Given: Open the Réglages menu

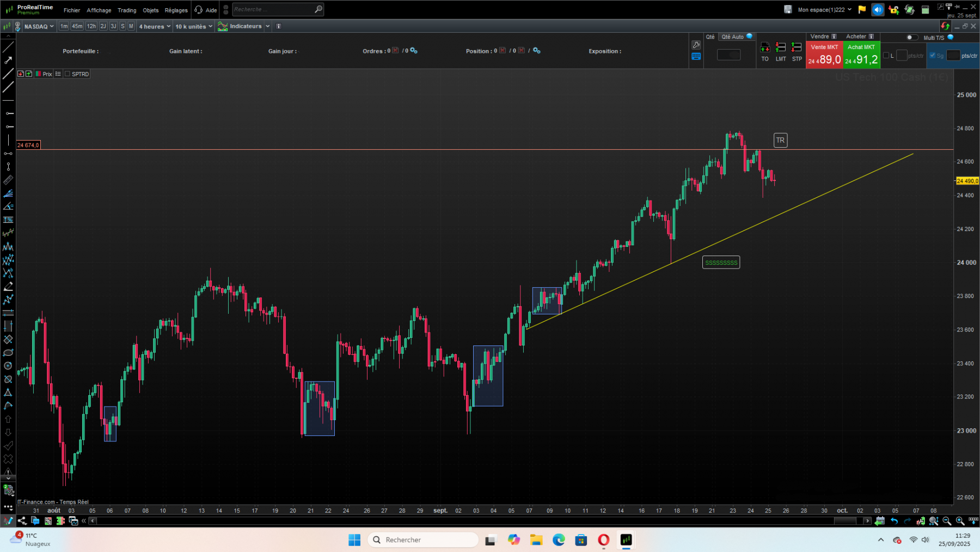Looking at the screenshot, I should pyautogui.click(x=176, y=10).
